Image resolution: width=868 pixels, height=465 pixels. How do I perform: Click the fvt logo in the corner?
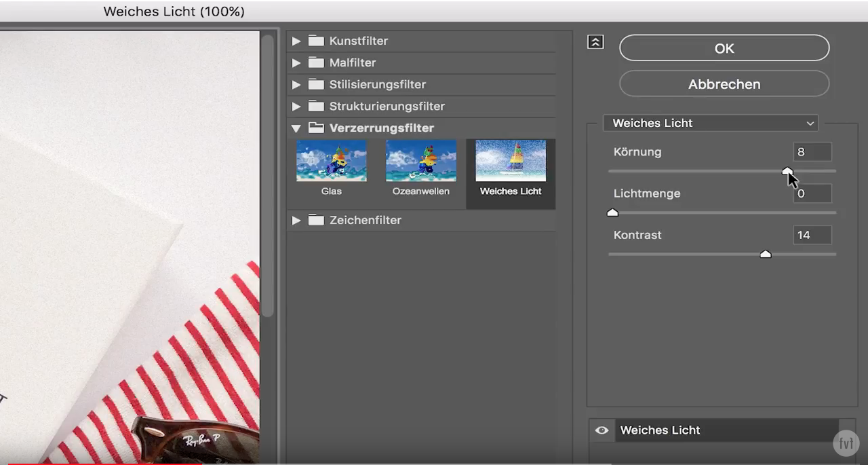click(x=846, y=443)
